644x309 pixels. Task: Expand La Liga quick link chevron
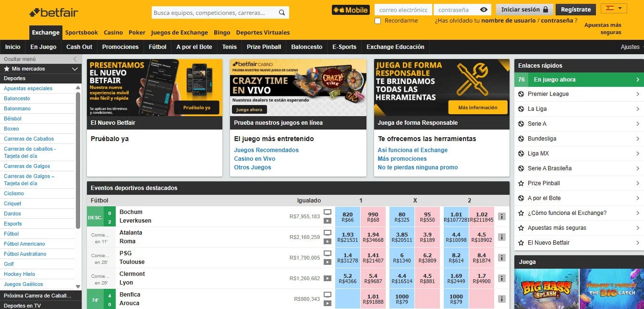638,109
